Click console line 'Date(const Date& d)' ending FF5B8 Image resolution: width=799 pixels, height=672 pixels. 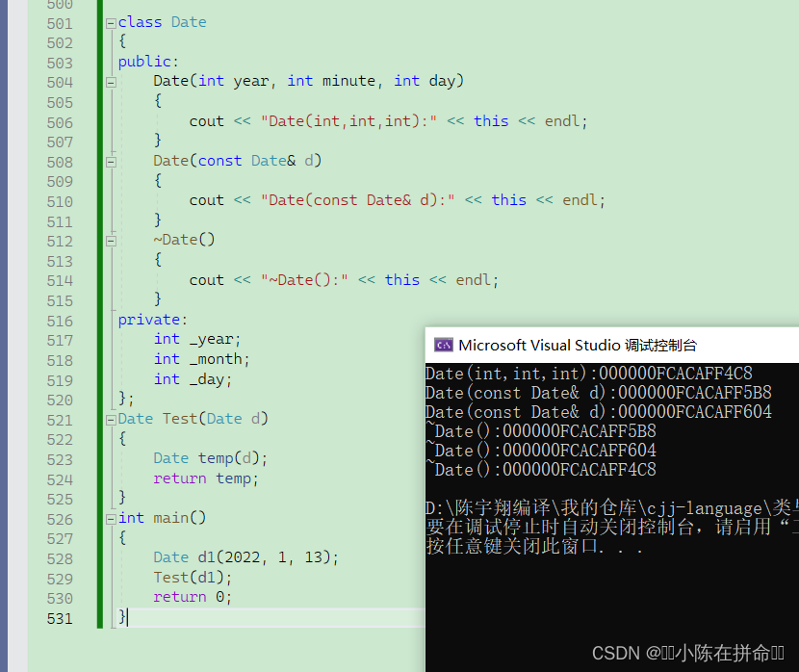pos(598,393)
